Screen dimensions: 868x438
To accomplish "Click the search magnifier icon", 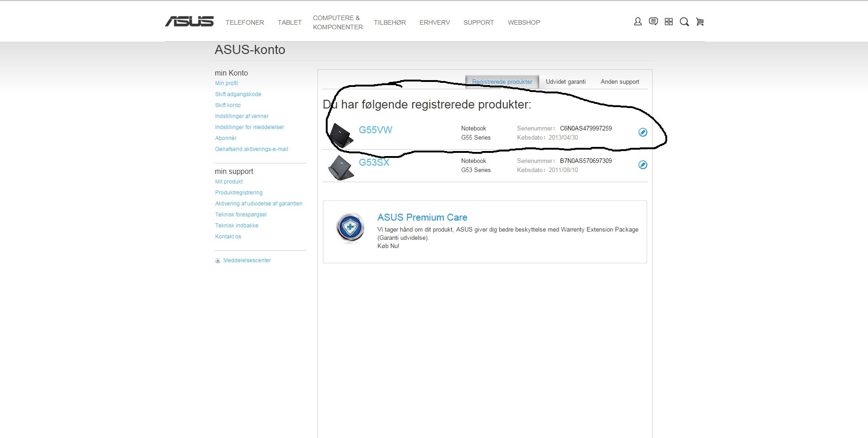I will tap(684, 22).
